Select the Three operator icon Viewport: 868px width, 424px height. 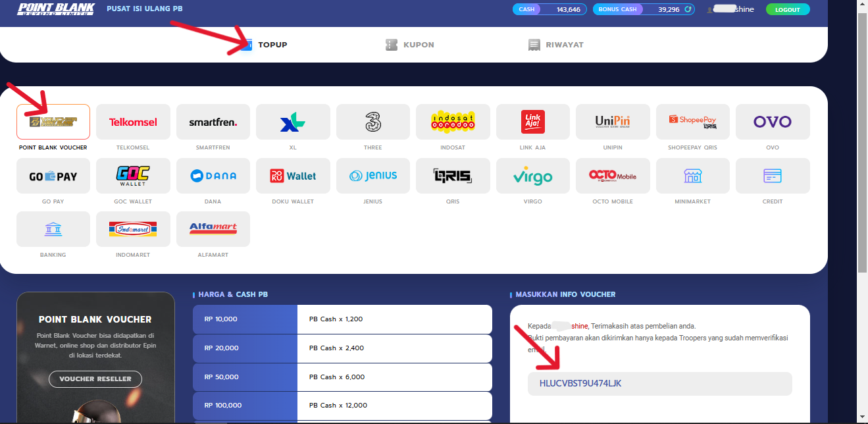point(373,122)
